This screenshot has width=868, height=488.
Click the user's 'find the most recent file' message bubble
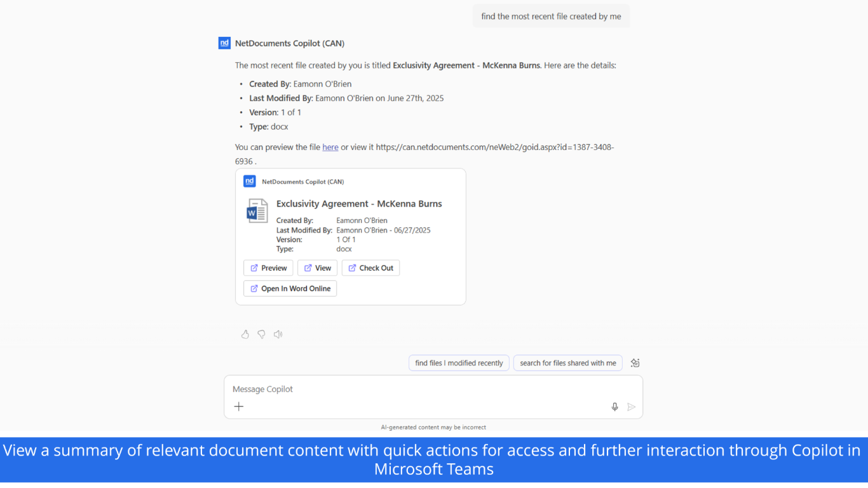[x=551, y=17]
